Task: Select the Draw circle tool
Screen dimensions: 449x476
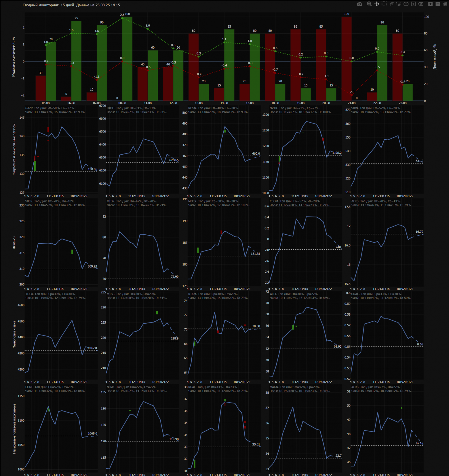Action: tap(406, 4)
